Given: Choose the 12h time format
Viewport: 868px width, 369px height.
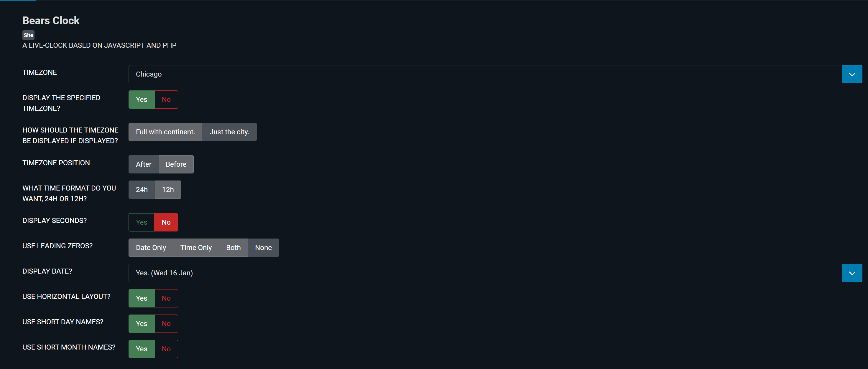Looking at the screenshot, I should point(168,189).
